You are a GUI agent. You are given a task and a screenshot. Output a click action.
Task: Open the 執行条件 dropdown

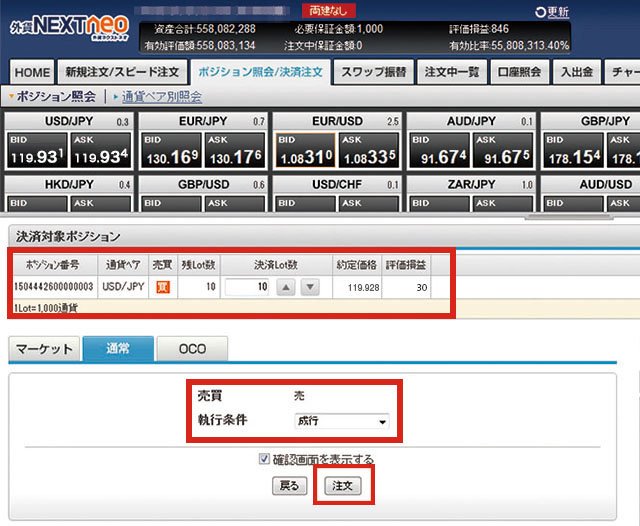[341, 421]
